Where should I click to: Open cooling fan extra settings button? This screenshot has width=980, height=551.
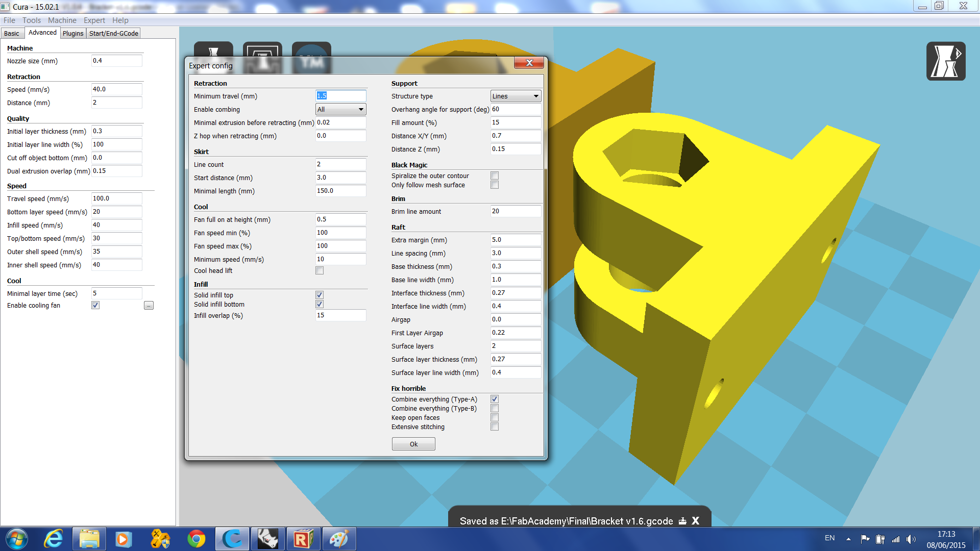coord(149,306)
